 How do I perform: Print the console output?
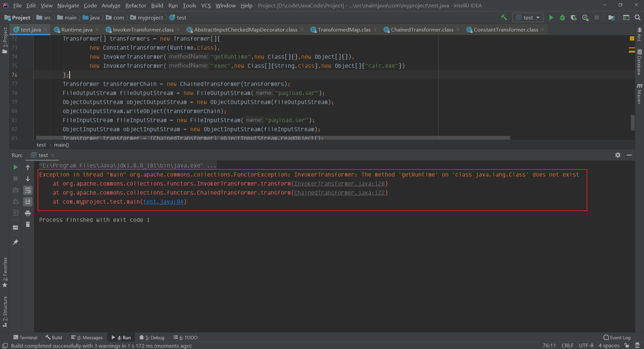28,213
